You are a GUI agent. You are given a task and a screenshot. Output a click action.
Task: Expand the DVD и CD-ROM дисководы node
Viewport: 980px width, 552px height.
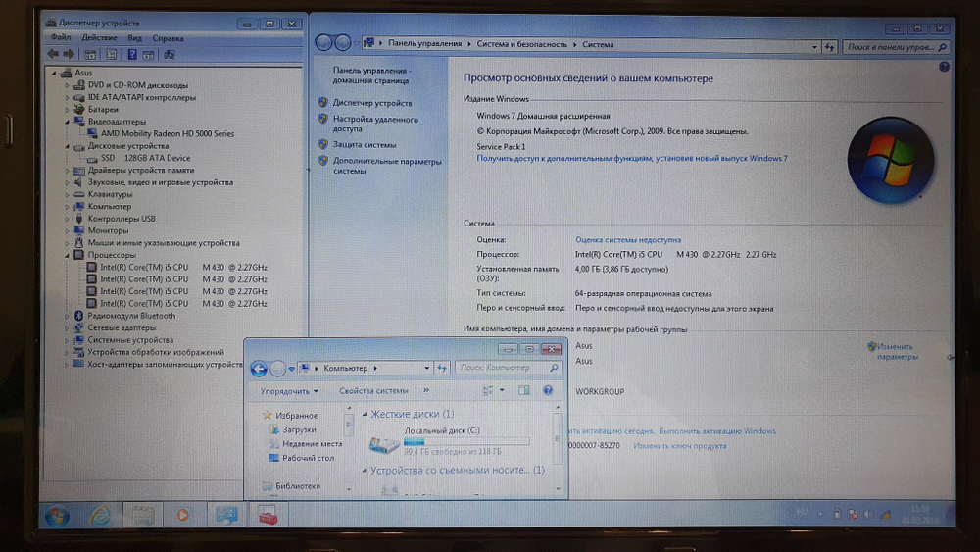(68, 85)
